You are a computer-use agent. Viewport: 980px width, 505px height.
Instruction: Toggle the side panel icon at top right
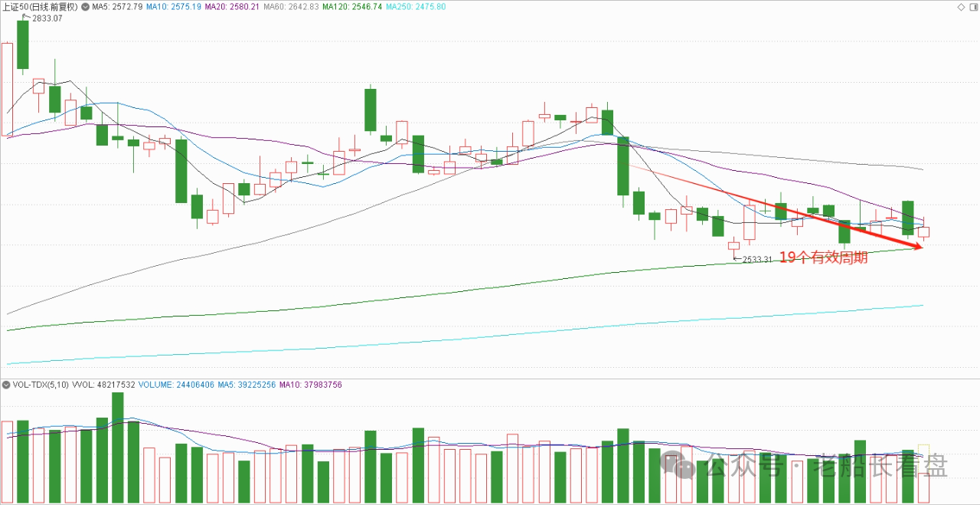point(973,7)
